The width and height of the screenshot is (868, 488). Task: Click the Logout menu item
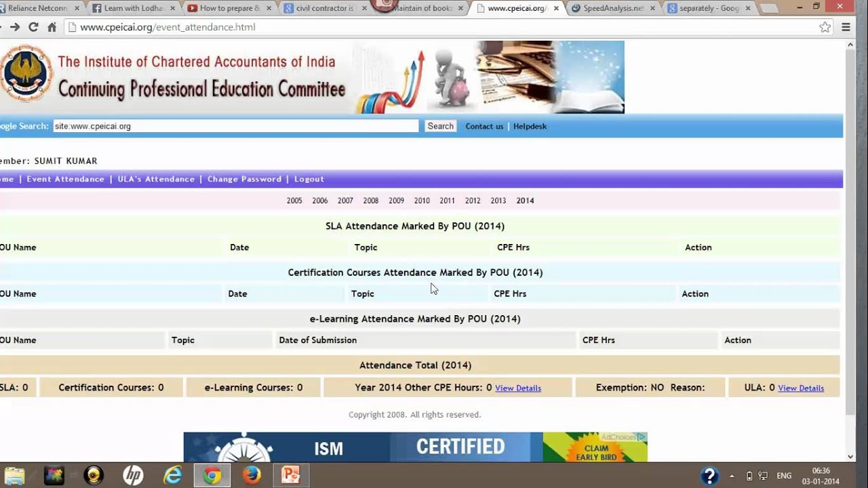click(x=309, y=179)
